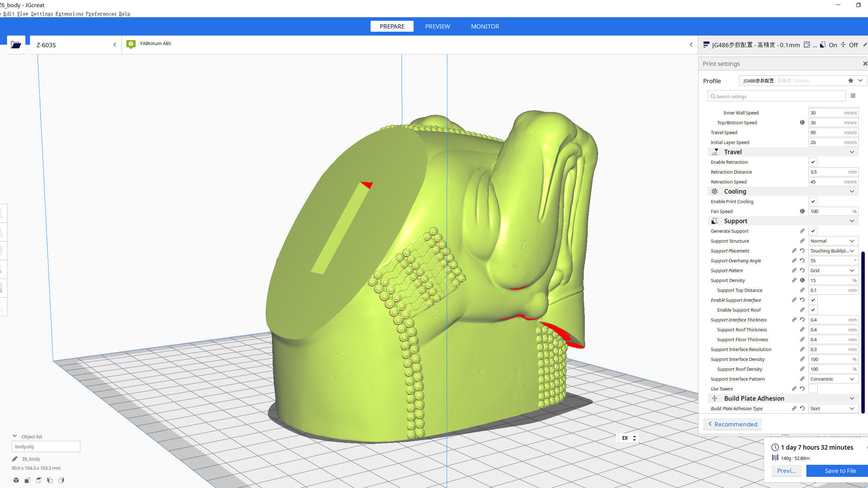Switch to front view cube icon
Viewport: 868px width, 488px height.
(27, 480)
